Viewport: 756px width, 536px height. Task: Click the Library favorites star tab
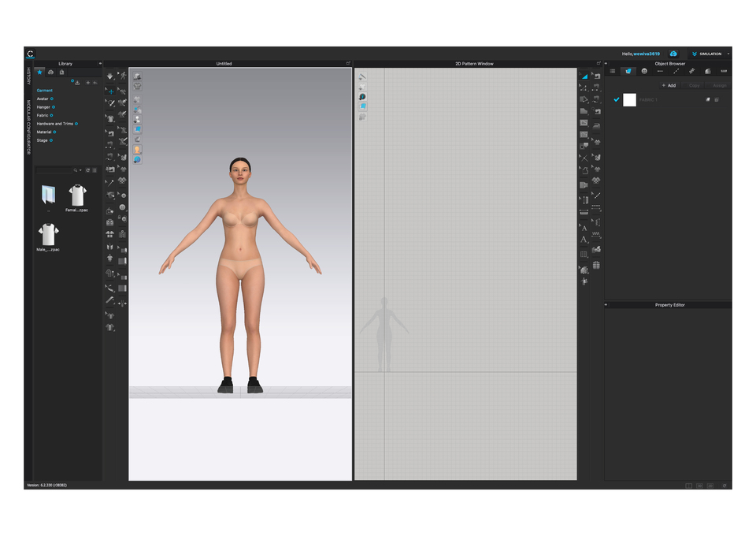coord(40,72)
